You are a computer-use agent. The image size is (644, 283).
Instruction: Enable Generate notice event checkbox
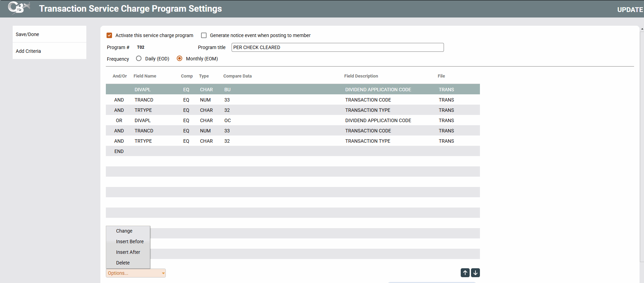click(204, 35)
